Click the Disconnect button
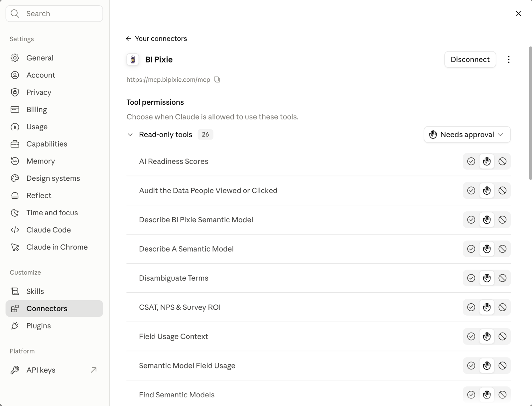 point(470,59)
